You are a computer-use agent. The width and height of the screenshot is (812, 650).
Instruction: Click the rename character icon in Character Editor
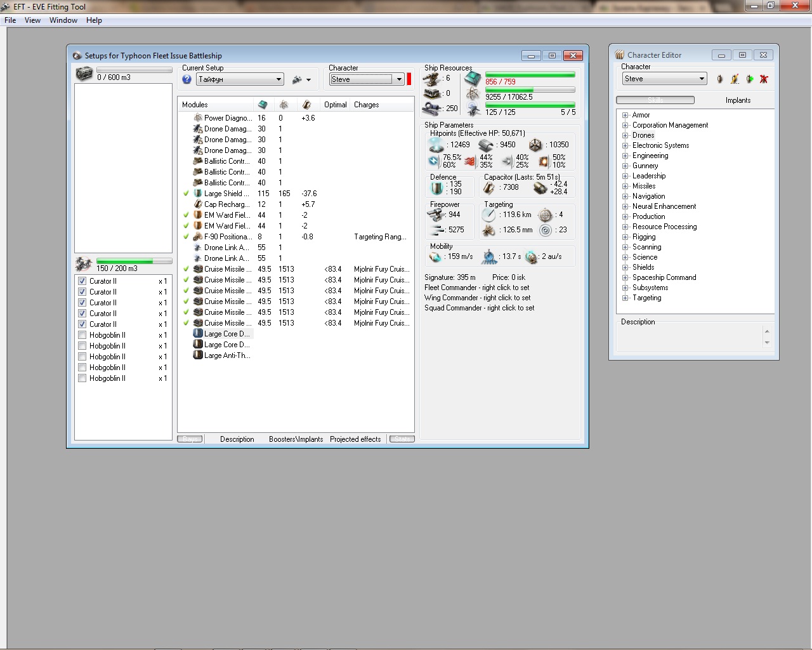735,79
